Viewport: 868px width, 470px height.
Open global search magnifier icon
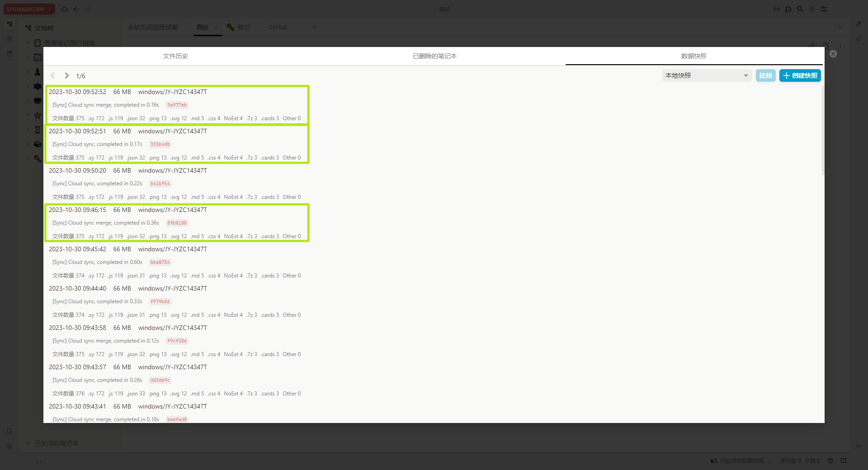click(x=800, y=9)
